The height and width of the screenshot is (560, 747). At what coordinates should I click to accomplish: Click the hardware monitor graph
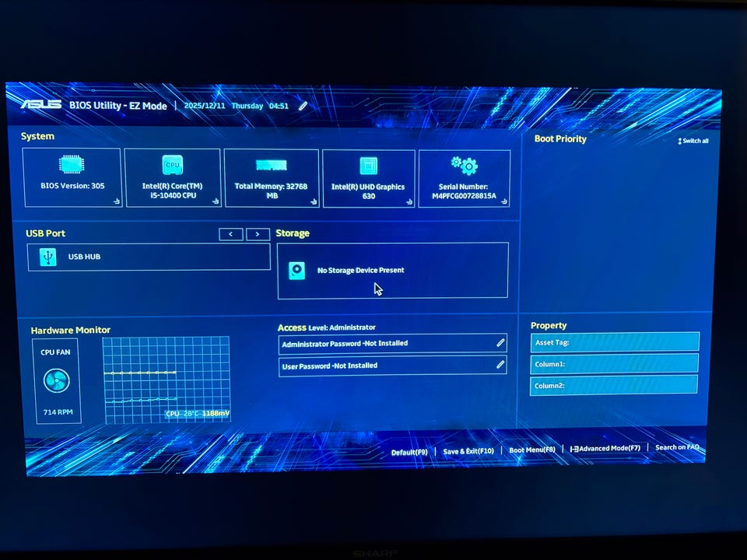point(167,380)
